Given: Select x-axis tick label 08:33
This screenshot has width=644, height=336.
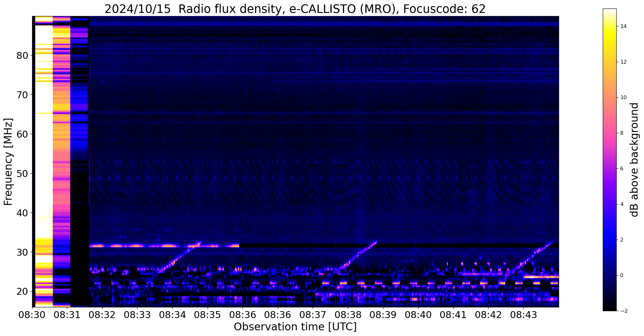Looking at the screenshot, I should point(137,315).
